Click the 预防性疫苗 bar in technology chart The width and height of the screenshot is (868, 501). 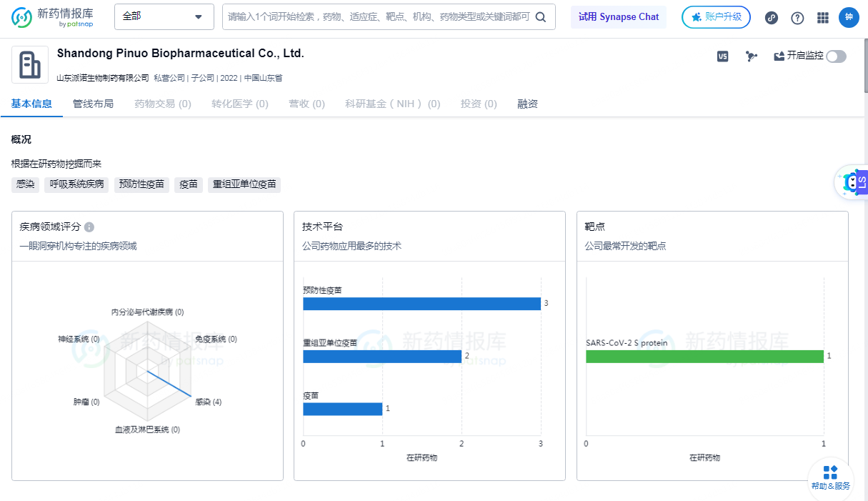coord(421,303)
